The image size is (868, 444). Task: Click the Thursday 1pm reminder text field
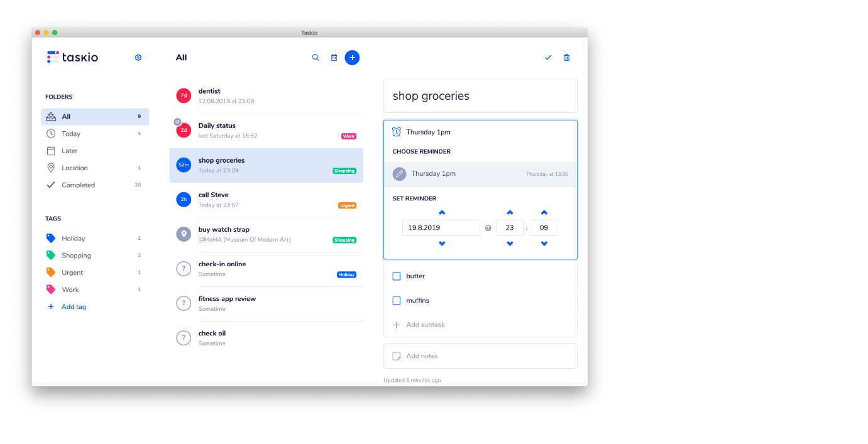pos(480,132)
